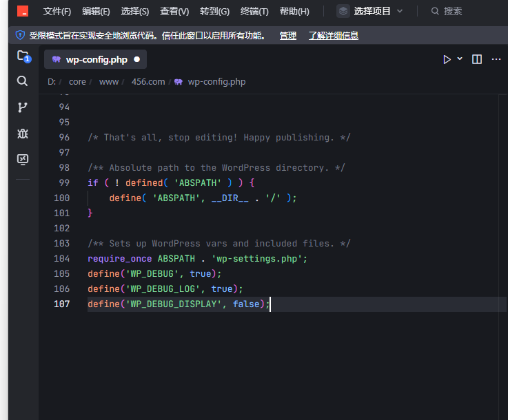The image size is (508, 420).
Task: Open the 选择项目 project dropdown
Action: (370, 11)
